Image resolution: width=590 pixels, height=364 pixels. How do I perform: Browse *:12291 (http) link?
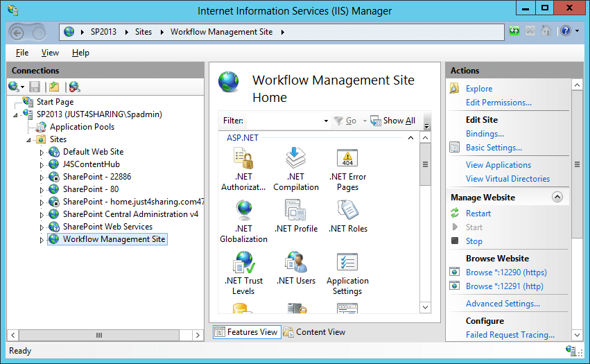pyautogui.click(x=504, y=286)
